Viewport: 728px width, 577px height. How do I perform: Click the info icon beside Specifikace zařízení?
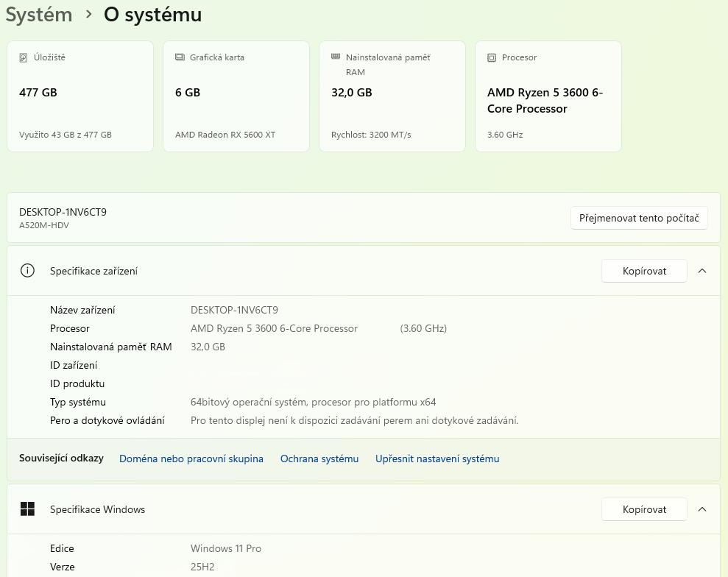pos(27,271)
